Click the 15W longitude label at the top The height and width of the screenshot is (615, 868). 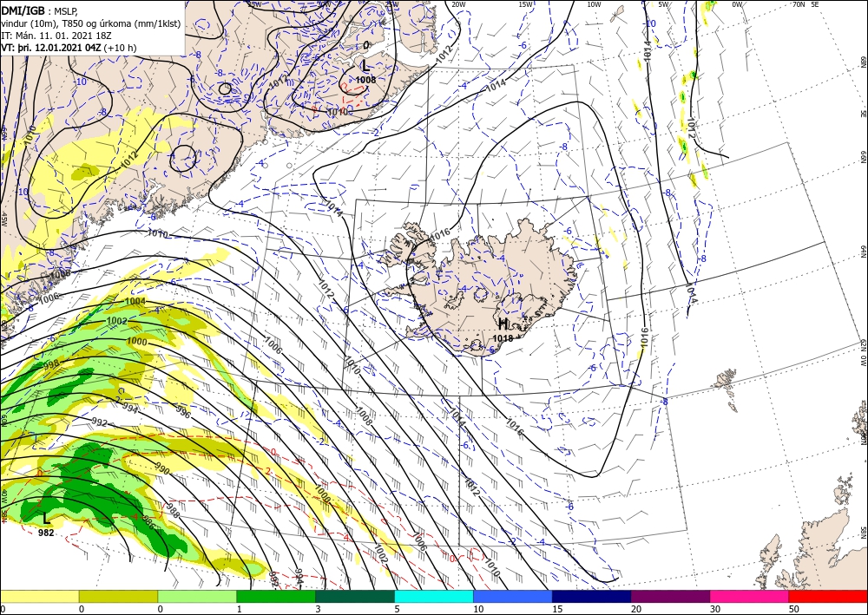(x=525, y=4)
